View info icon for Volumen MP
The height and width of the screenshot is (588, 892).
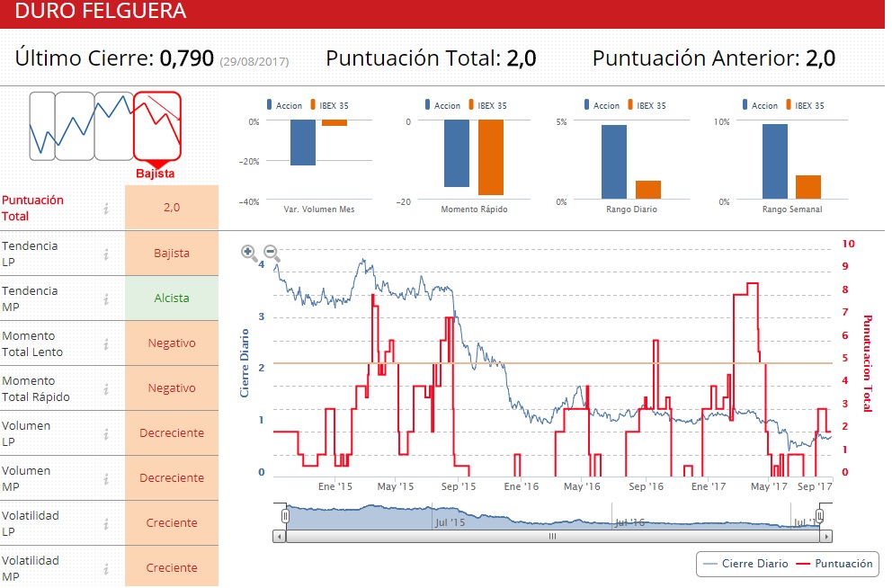coord(106,479)
